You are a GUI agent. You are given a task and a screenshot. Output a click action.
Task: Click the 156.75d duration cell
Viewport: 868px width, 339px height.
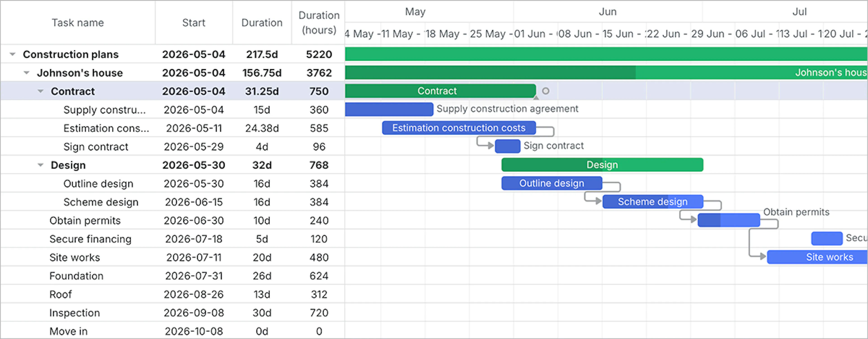pyautogui.click(x=262, y=72)
